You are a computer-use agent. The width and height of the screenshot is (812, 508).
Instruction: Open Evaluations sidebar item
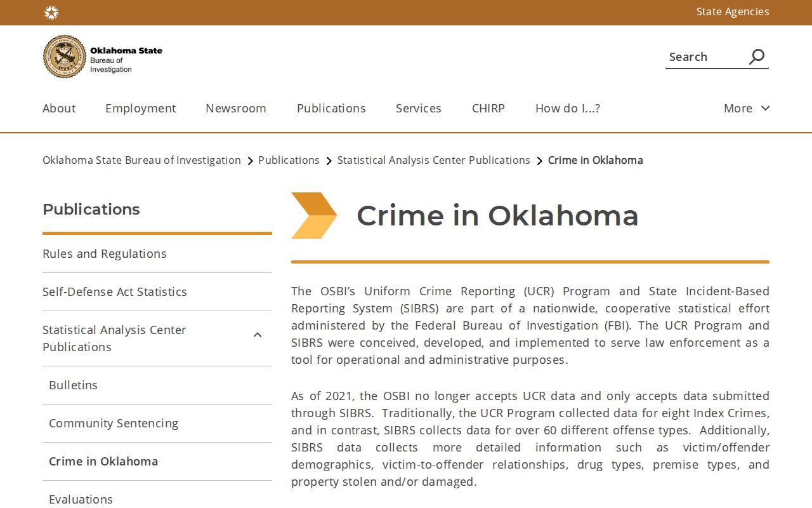(x=81, y=499)
